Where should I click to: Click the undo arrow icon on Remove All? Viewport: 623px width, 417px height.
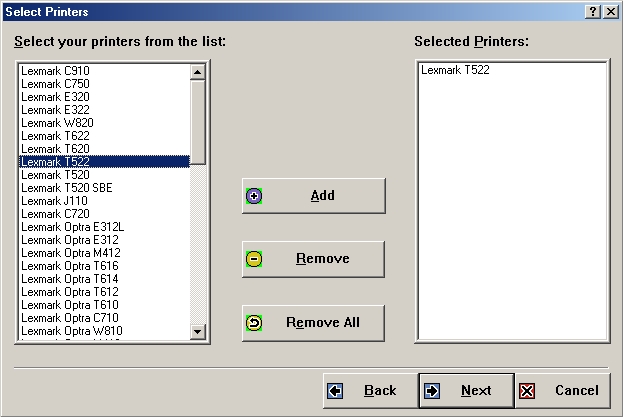[254, 323]
